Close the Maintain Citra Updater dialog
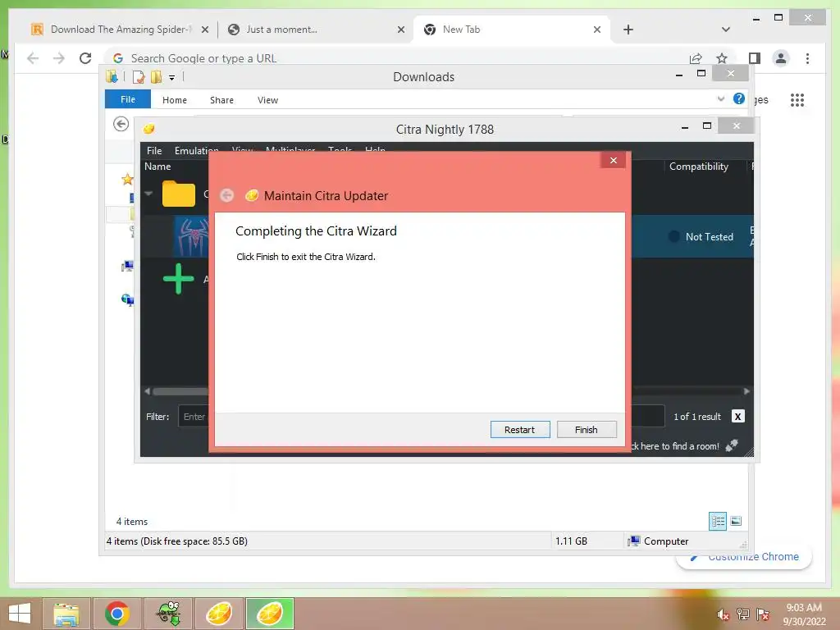 pos(614,160)
